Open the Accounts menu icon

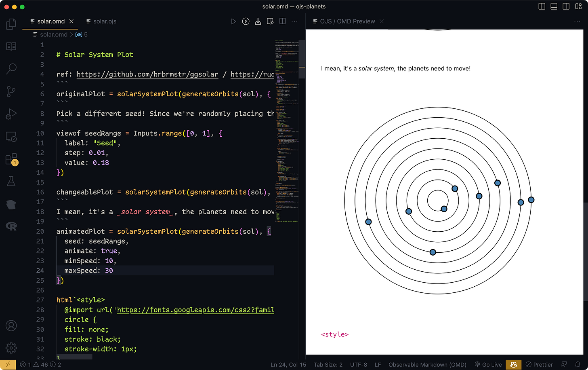point(11,326)
